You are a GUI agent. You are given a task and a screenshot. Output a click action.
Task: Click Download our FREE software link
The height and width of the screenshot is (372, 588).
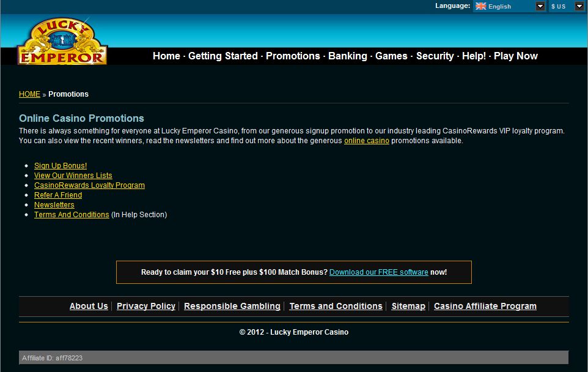[x=379, y=272]
